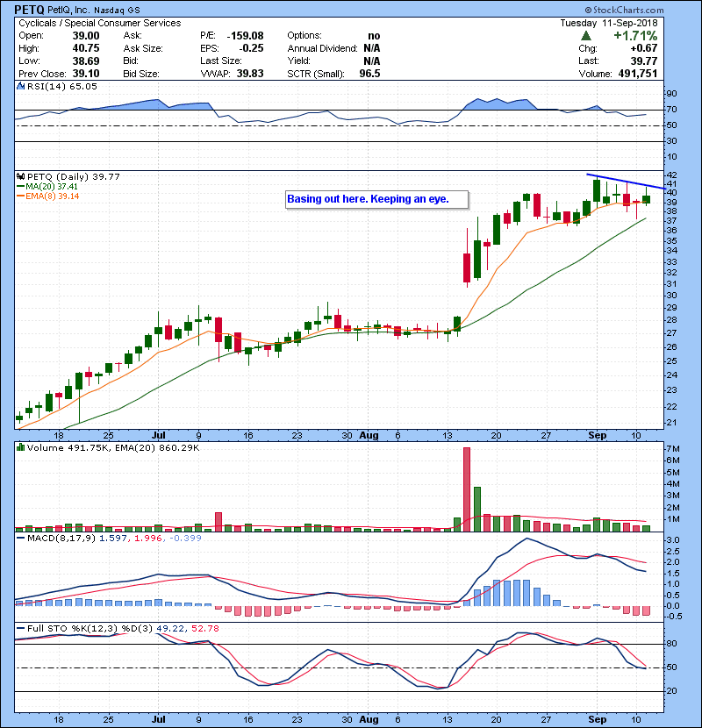Click the EPS value -0.25
Screen dimensions: 702x728
click(251, 48)
